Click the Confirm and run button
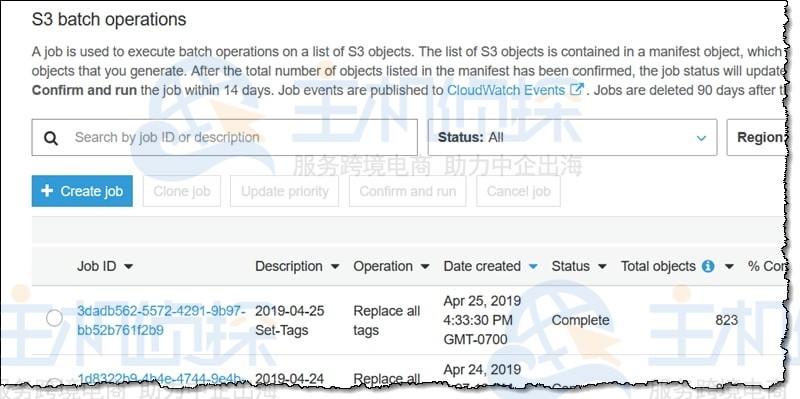Image resolution: width=800 pixels, height=399 pixels. [408, 191]
